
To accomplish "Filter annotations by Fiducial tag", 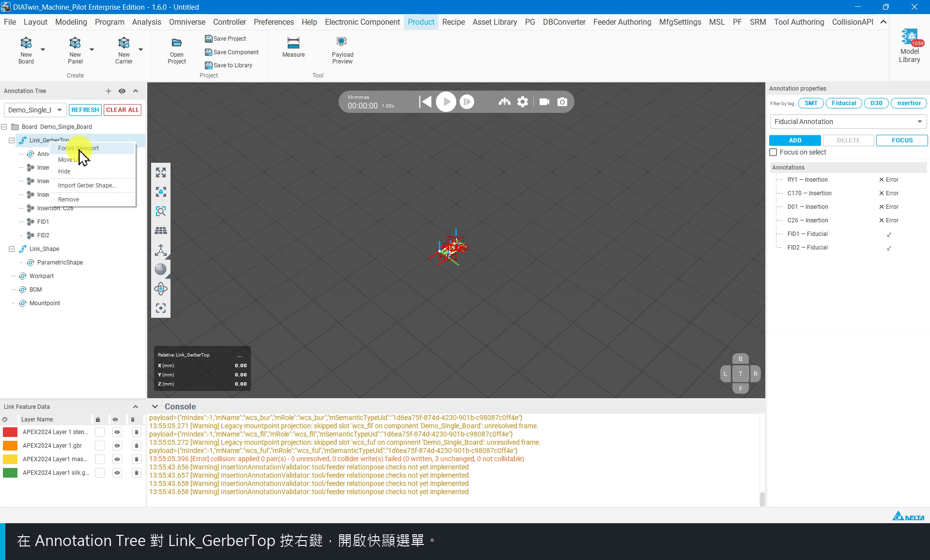I will coord(844,103).
